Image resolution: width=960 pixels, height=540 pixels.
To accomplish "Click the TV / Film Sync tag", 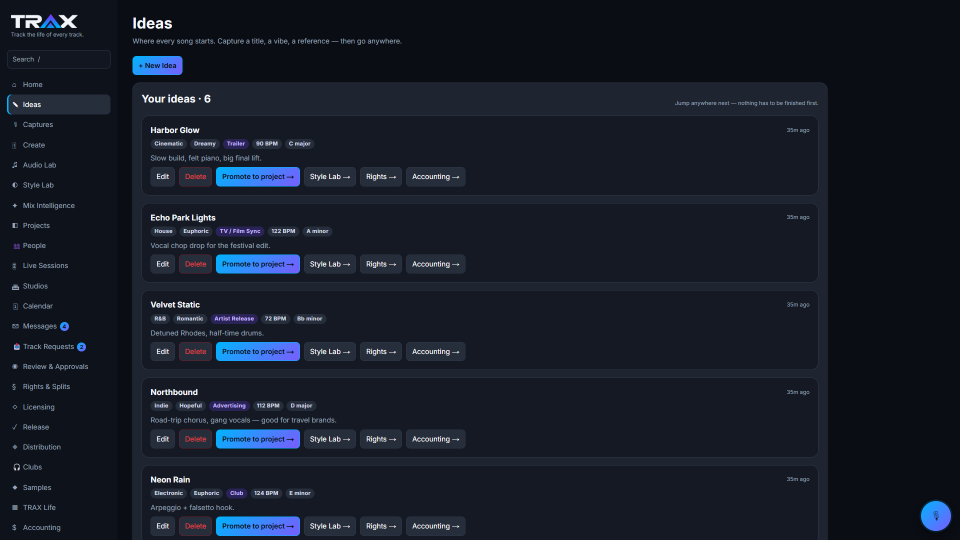I will tap(240, 231).
